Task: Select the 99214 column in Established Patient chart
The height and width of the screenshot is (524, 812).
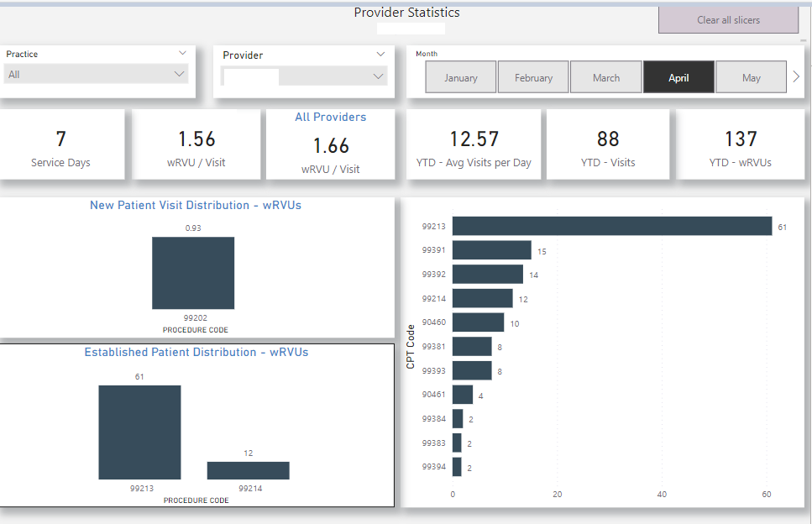Action: coord(249,470)
